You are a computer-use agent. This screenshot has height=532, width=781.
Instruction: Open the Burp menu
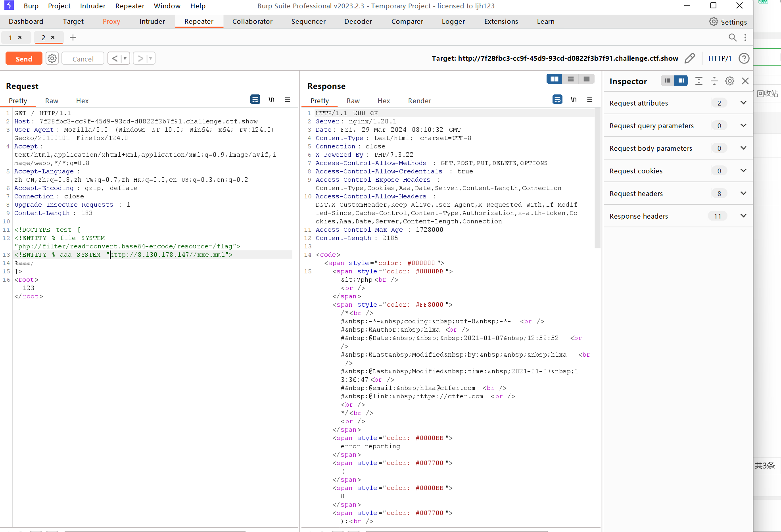click(x=31, y=6)
